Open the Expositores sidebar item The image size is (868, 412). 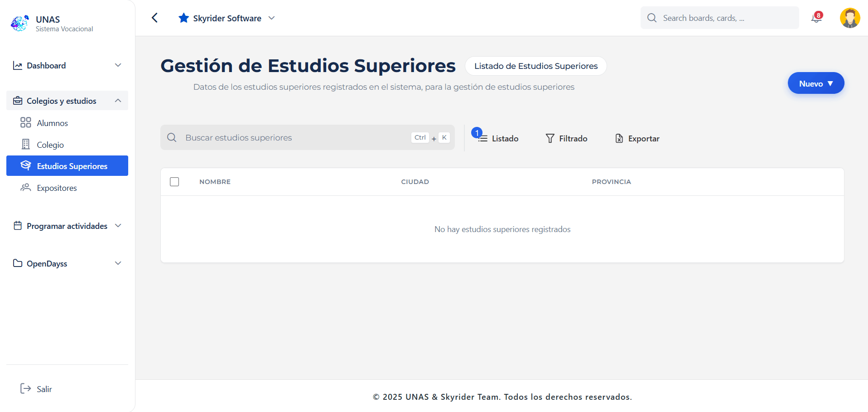click(57, 188)
